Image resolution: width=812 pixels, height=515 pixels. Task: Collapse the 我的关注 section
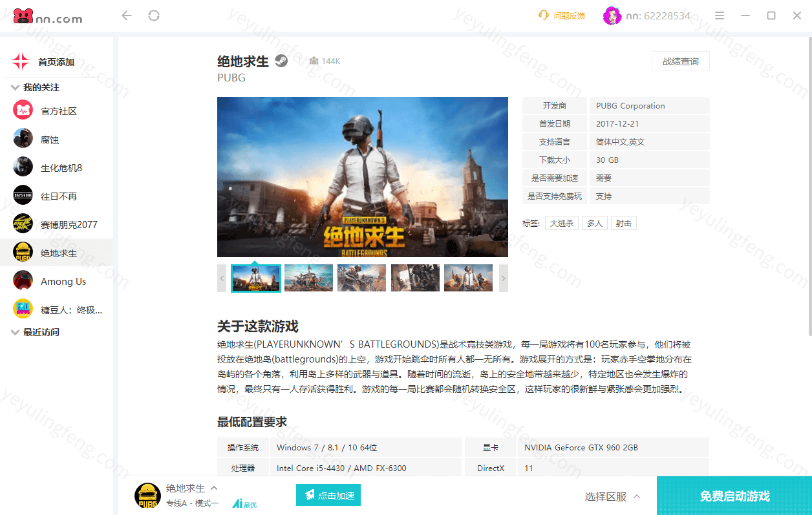coord(16,87)
